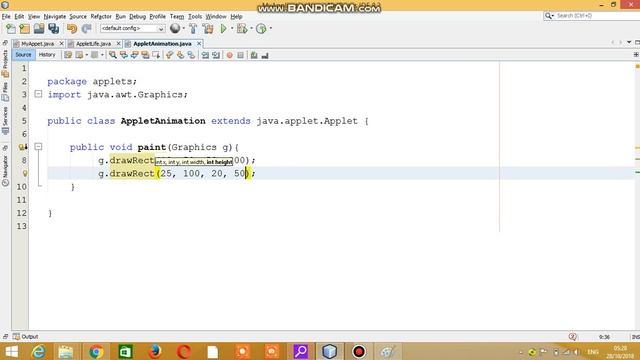The width and height of the screenshot is (640, 360).
Task: Click the Find Selection magnifier icon
Action: [113, 55]
